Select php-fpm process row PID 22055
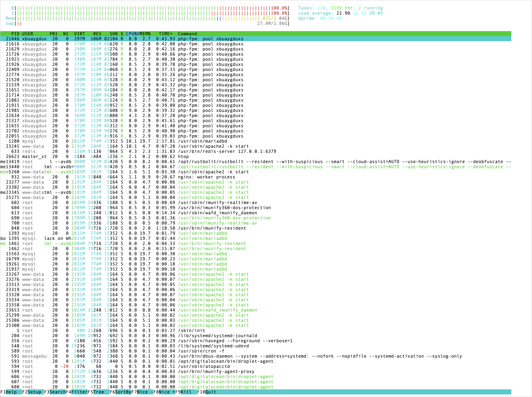 256,136
